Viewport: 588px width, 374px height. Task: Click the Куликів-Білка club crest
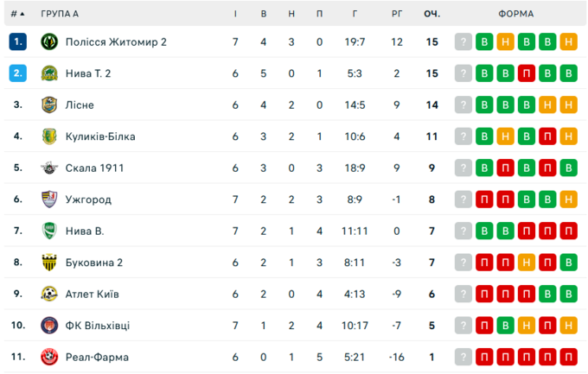[x=48, y=136]
